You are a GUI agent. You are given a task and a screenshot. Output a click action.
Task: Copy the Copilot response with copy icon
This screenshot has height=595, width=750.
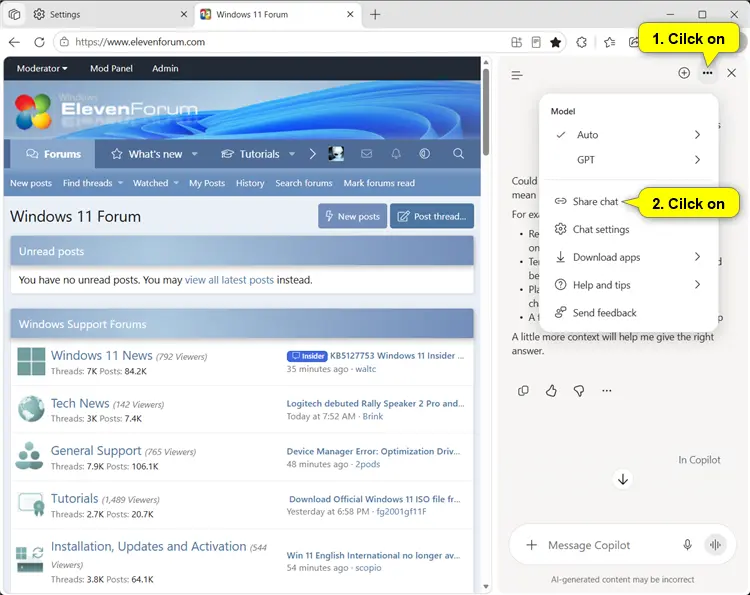pos(523,391)
